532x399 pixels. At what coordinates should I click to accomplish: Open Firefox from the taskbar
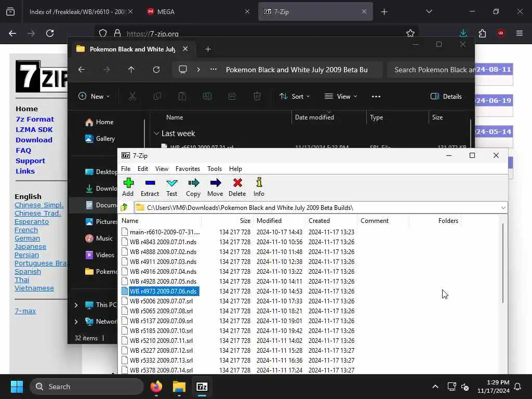(156, 387)
